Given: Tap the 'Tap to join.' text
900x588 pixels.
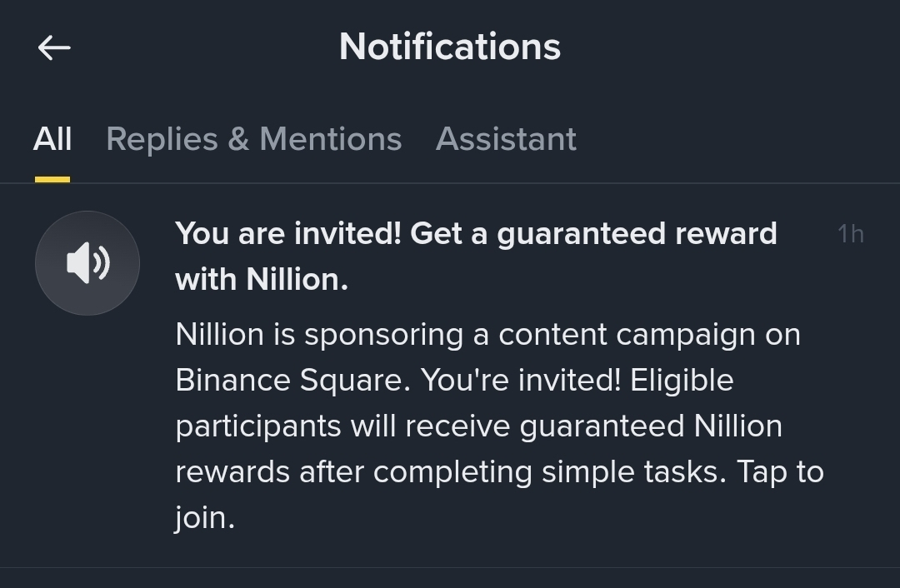Looking at the screenshot, I should tap(499, 495).
